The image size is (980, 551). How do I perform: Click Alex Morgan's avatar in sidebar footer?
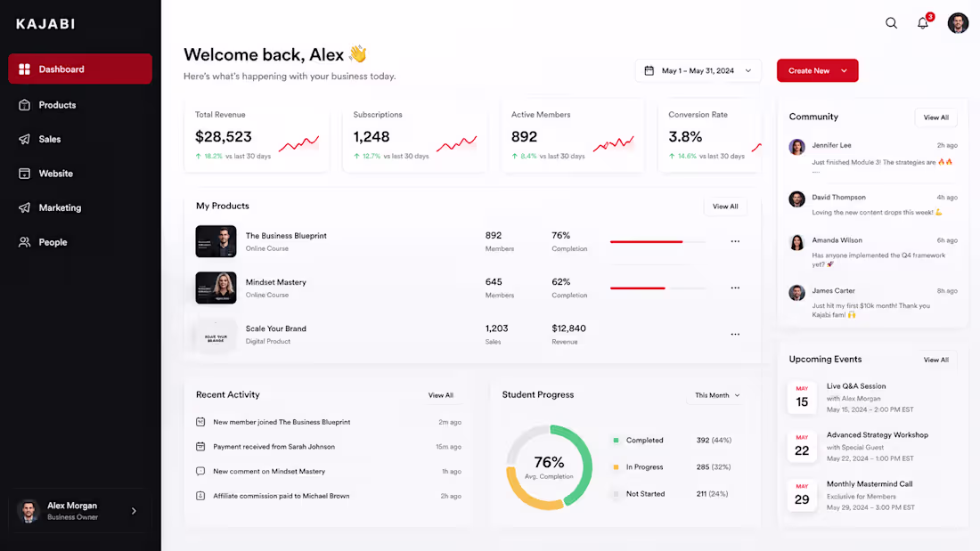[29, 511]
